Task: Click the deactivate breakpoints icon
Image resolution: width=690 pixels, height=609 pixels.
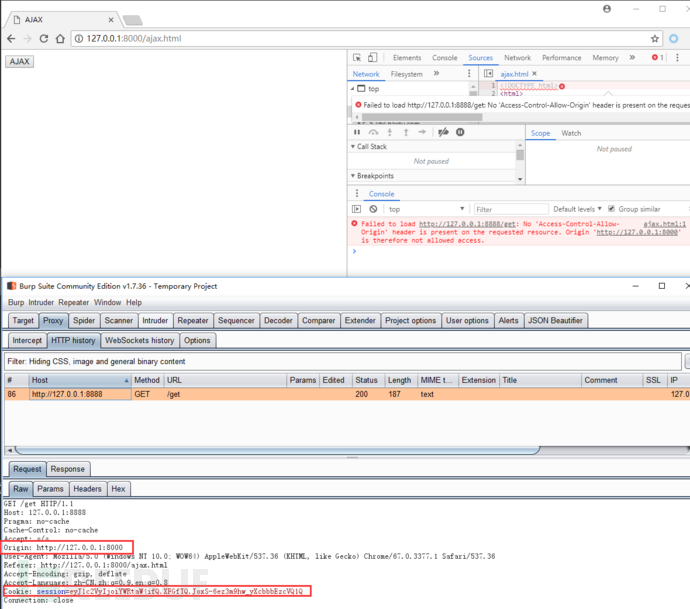Action: [443, 132]
